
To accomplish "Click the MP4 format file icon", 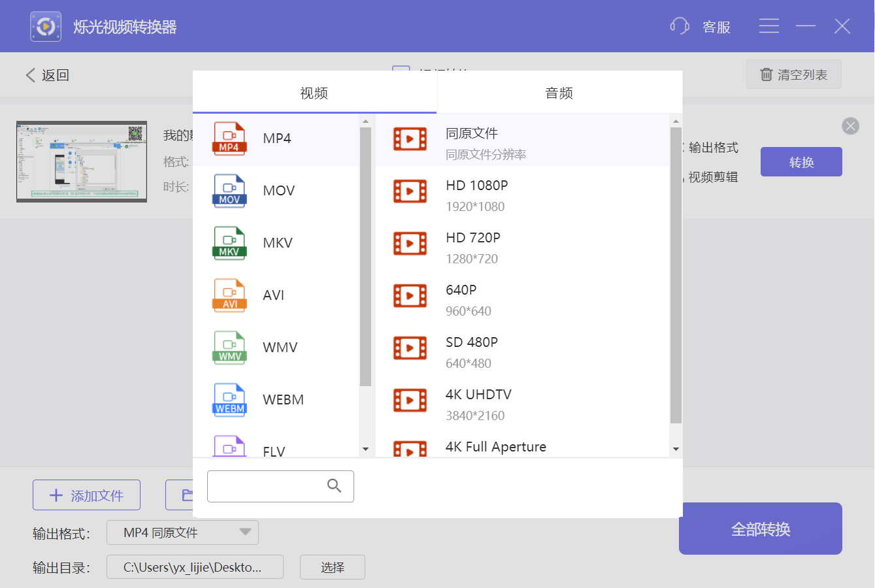I will pos(229,139).
